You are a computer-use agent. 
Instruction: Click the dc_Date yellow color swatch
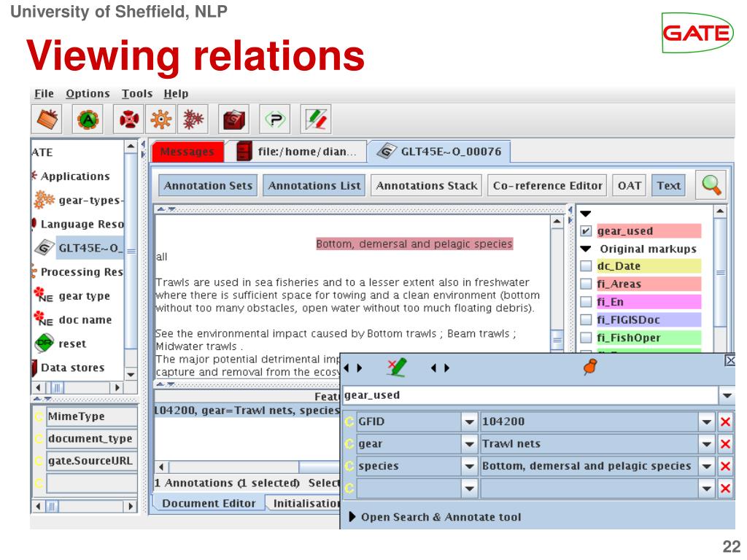point(649,266)
